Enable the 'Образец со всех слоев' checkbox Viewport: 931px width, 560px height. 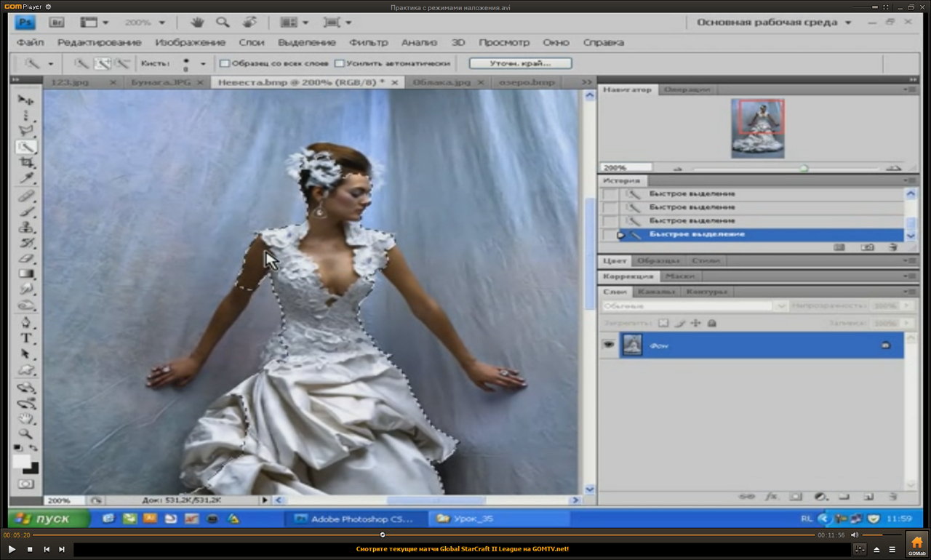tap(225, 64)
